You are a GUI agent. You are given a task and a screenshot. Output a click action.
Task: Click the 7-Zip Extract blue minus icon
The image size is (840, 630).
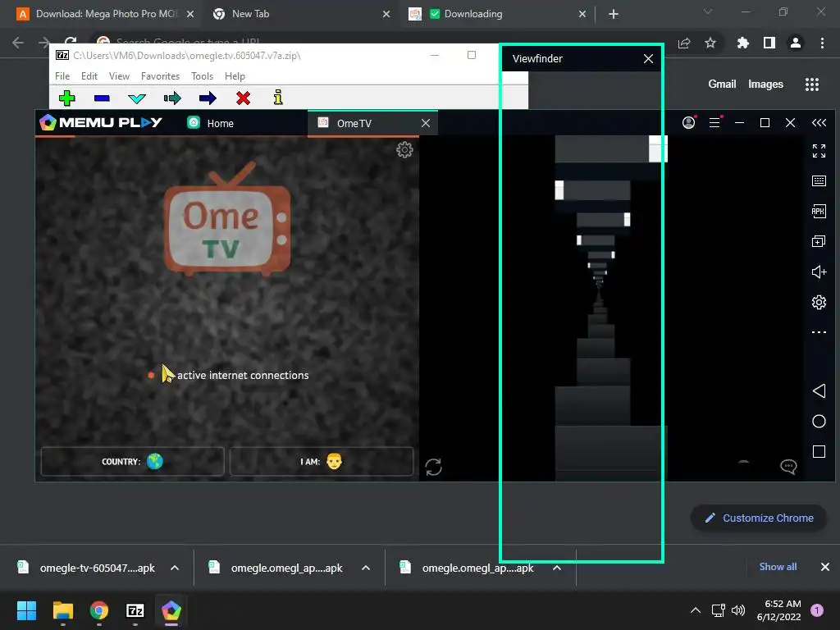(x=102, y=98)
